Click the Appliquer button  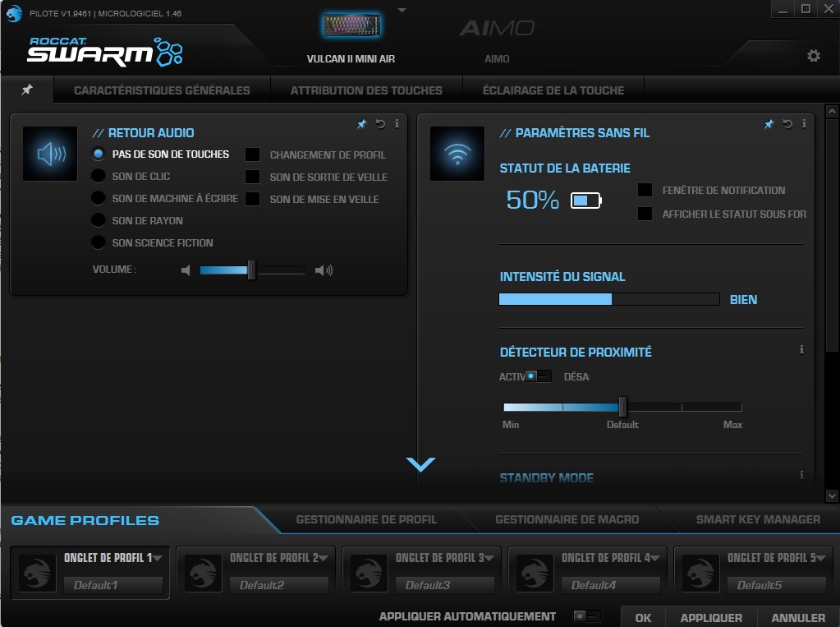click(711, 617)
